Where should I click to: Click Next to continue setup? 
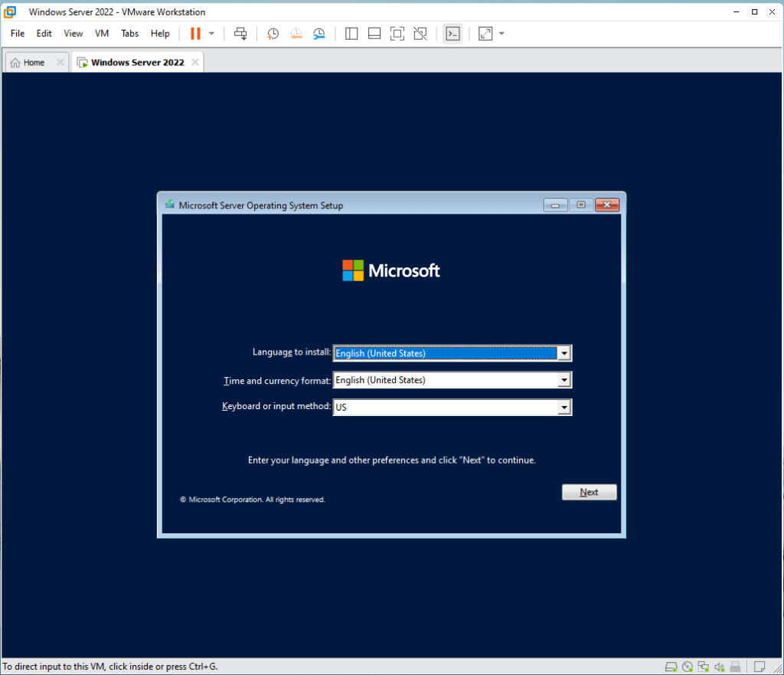[589, 492]
